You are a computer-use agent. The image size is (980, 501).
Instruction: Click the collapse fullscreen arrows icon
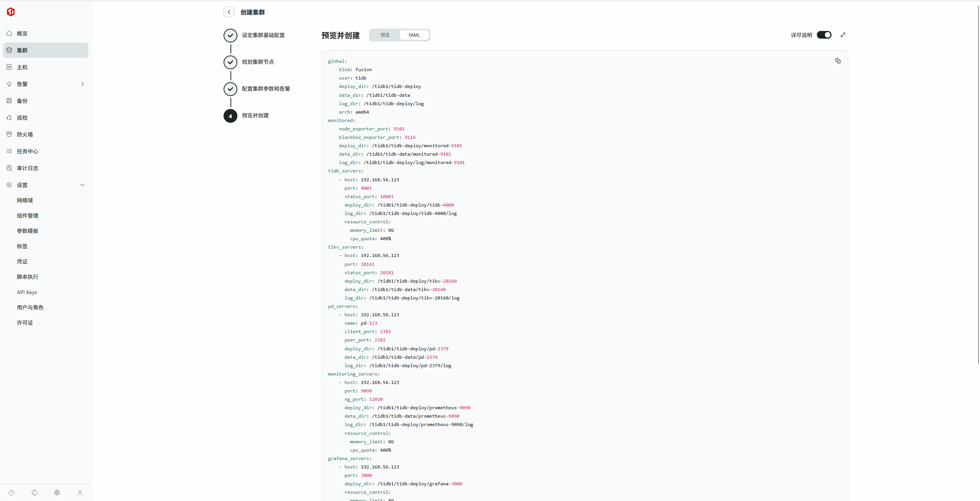843,35
